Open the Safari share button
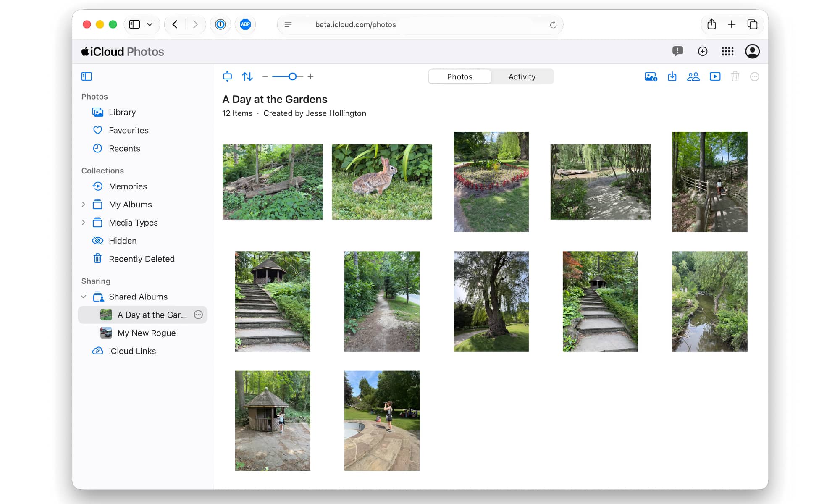 click(x=711, y=24)
